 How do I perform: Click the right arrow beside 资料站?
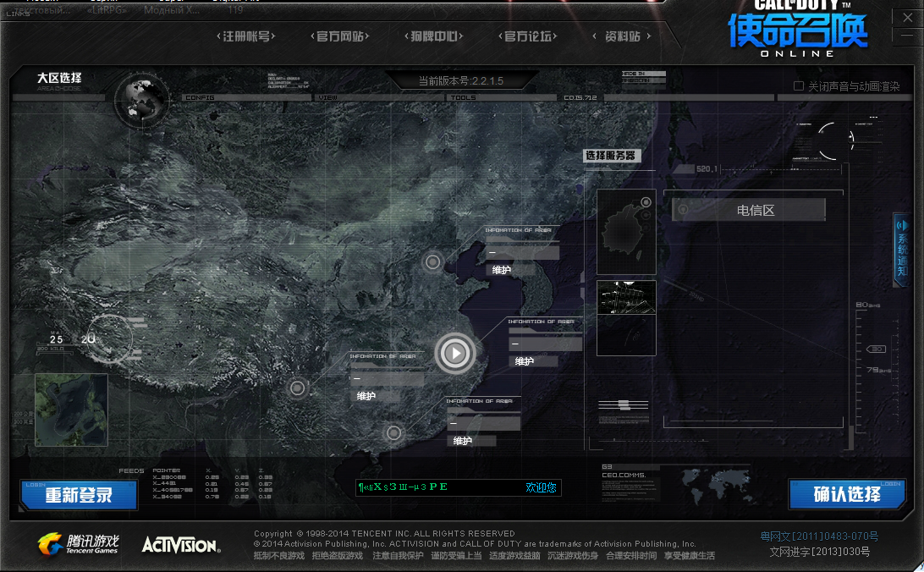(x=649, y=36)
